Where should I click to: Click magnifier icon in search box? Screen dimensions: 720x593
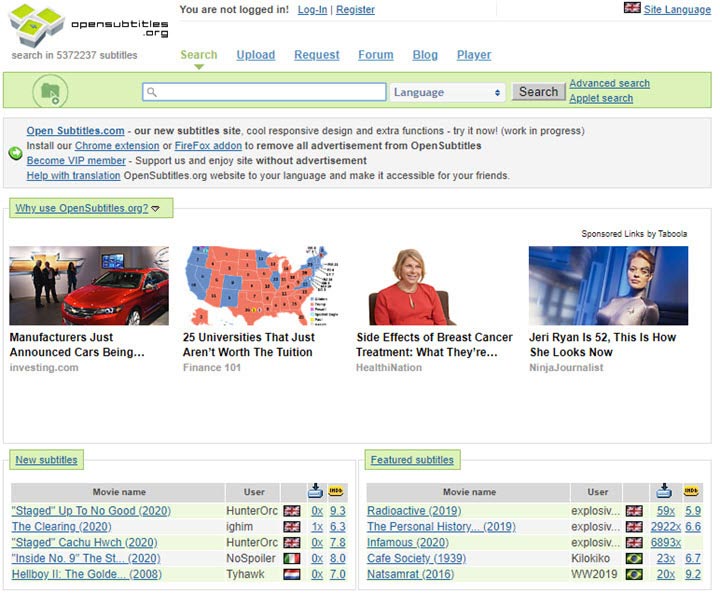click(x=152, y=92)
